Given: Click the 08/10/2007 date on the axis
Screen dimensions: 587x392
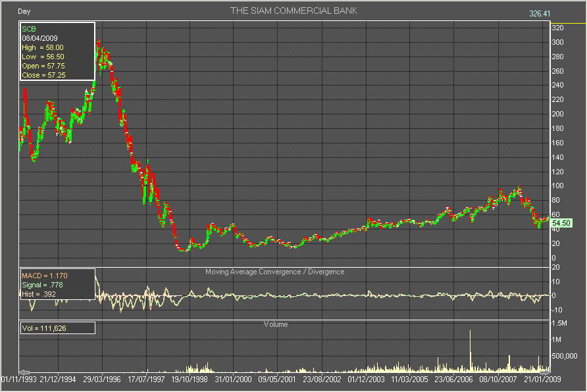Looking at the screenshot, I should pos(498,380).
